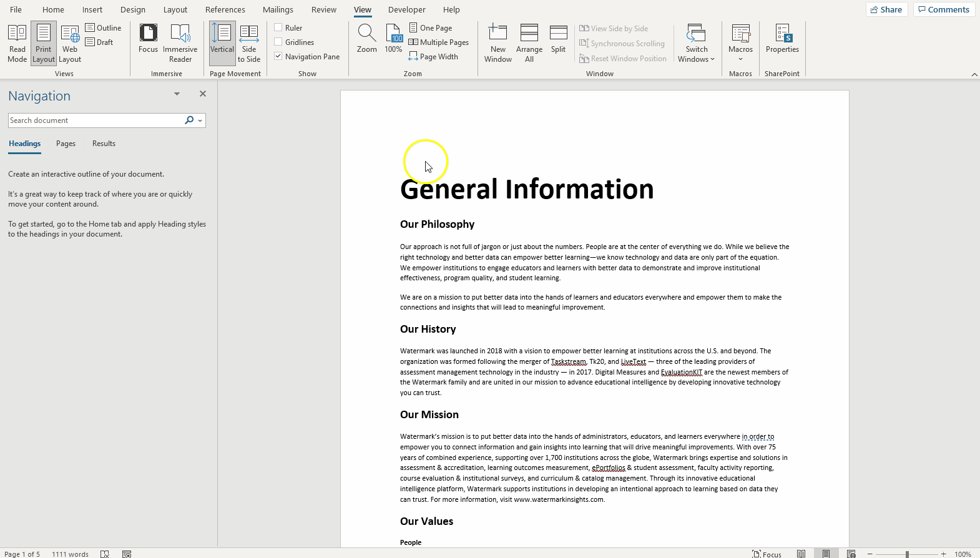Select Side to Side page movement

point(249,43)
